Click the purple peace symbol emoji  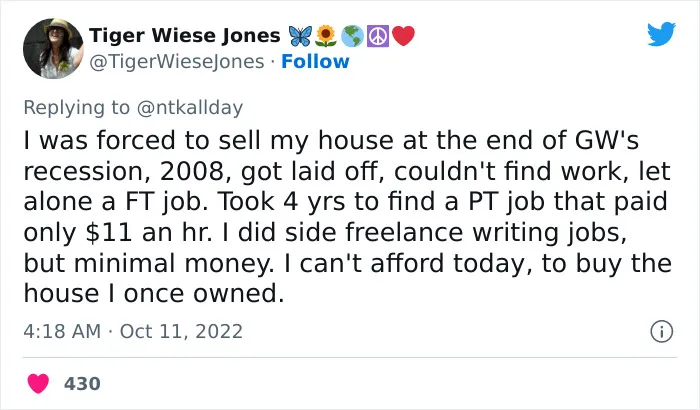point(378,36)
